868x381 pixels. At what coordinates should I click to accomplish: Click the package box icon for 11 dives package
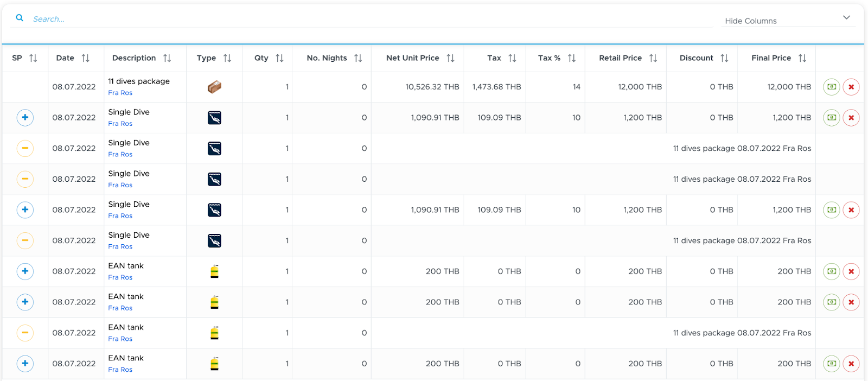(214, 87)
